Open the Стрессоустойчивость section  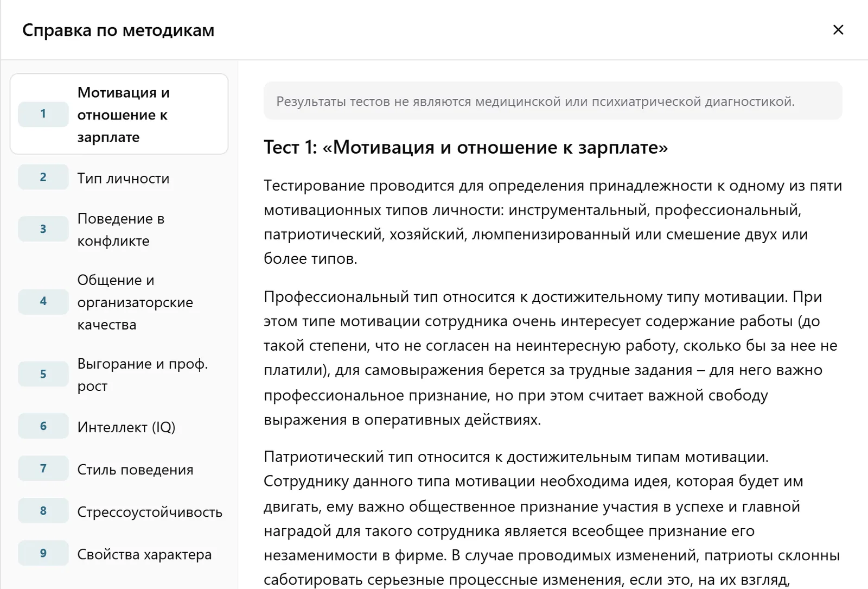click(119, 511)
